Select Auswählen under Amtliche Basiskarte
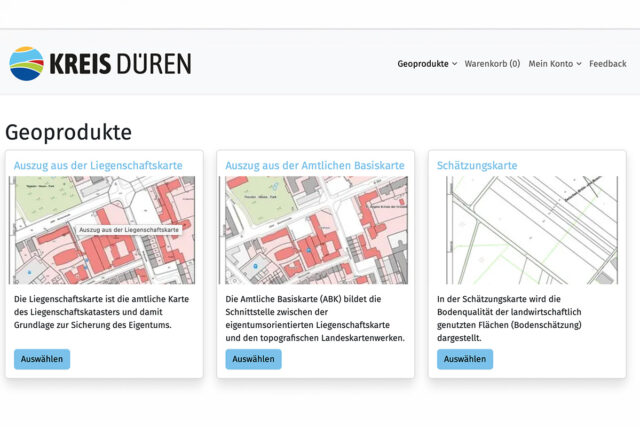Screen dimensions: 640x427 pyautogui.click(x=253, y=359)
